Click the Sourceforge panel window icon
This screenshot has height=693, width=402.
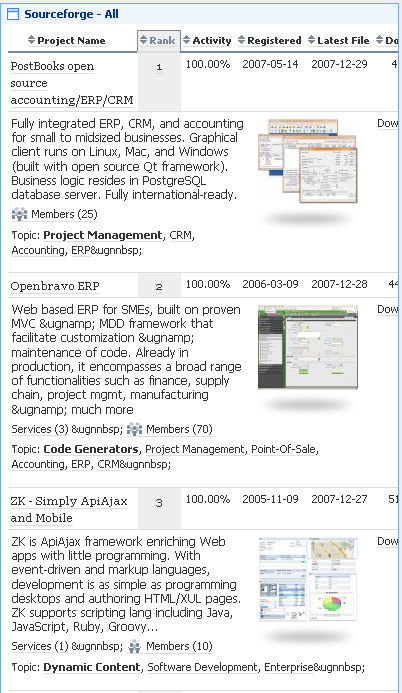tap(13, 14)
